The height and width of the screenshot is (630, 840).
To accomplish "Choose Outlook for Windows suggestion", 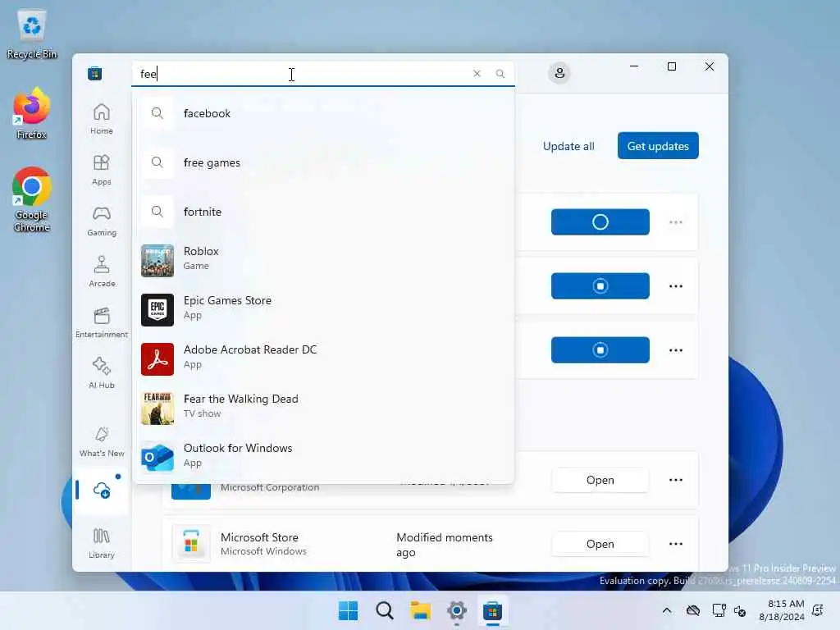I will [x=323, y=457].
